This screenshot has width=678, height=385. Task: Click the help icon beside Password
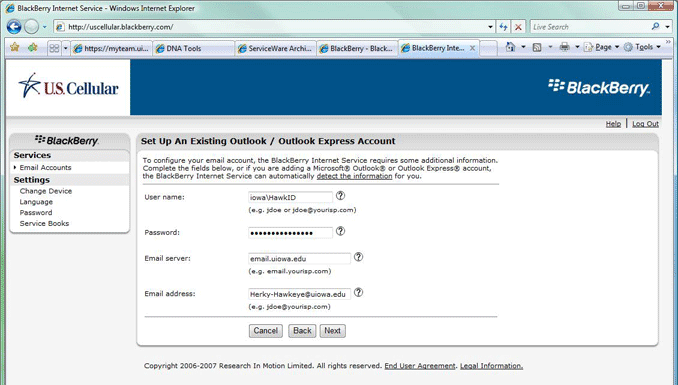tap(341, 231)
